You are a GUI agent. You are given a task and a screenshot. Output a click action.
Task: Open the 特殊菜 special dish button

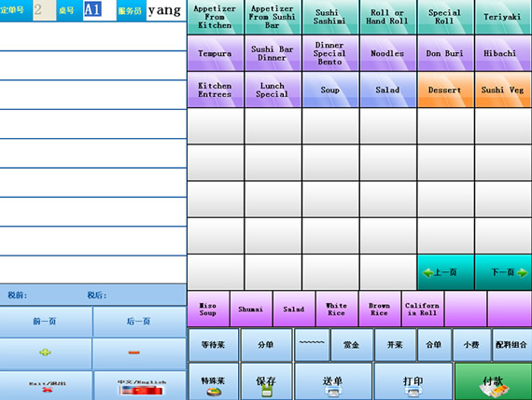click(214, 381)
